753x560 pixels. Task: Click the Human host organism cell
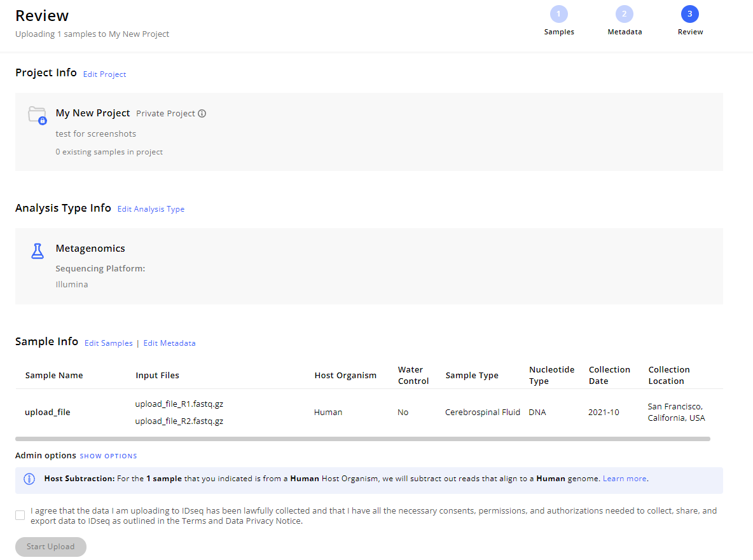[328, 412]
